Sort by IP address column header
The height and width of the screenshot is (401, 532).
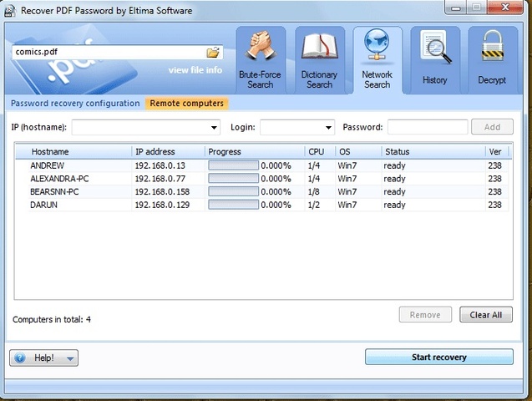coord(169,152)
